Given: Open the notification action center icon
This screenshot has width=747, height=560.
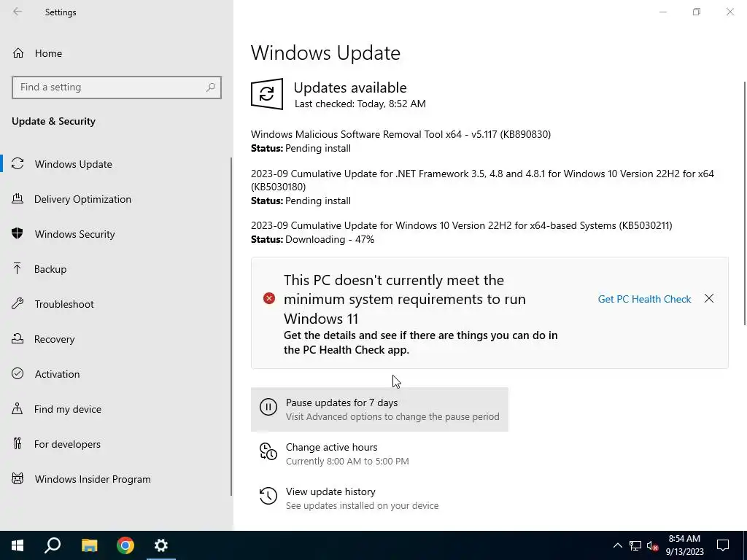Looking at the screenshot, I should click(x=723, y=545).
